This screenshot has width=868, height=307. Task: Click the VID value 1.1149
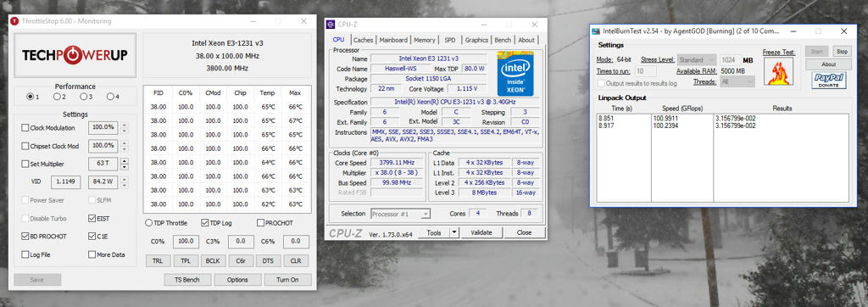click(65, 181)
